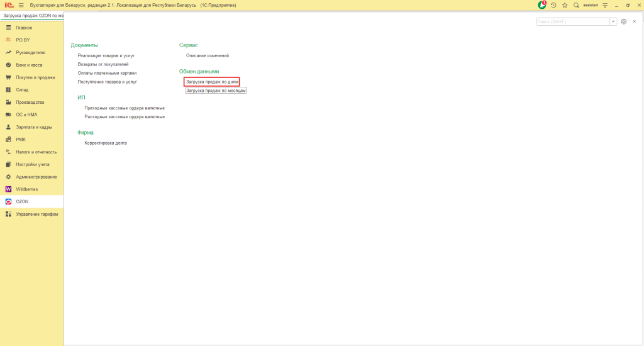Click the ОС и НМА truck icon

[8, 114]
